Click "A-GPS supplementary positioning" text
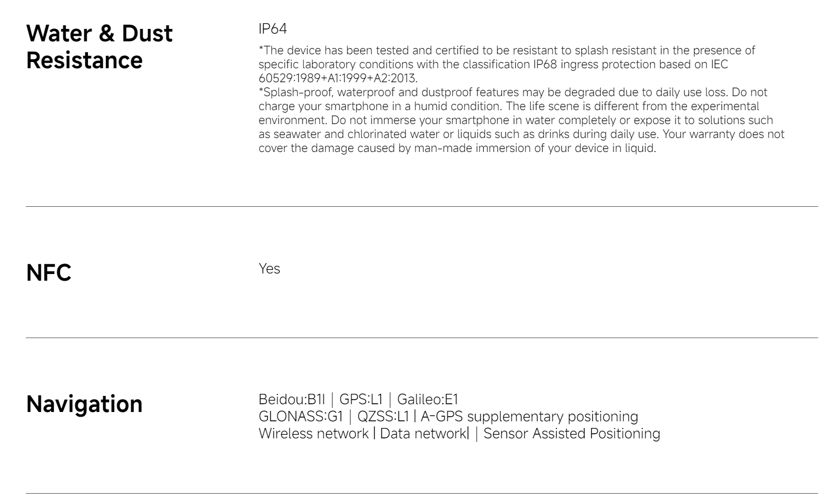Viewport: 829px width, 504px height. point(529,417)
